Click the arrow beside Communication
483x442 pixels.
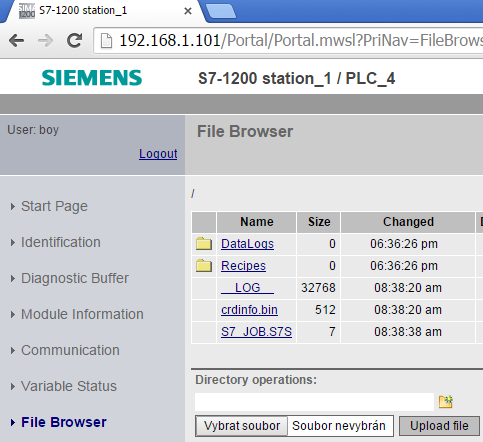click(x=13, y=350)
